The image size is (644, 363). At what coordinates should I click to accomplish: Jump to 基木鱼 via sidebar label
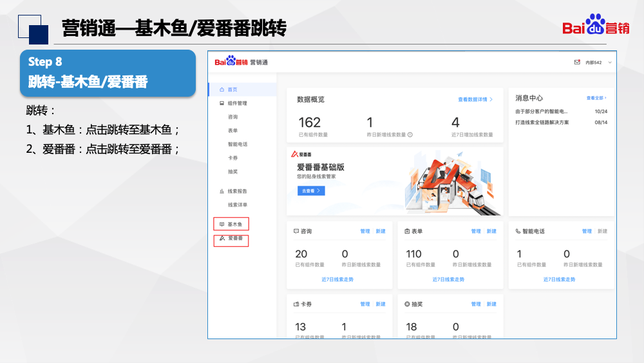tap(235, 224)
